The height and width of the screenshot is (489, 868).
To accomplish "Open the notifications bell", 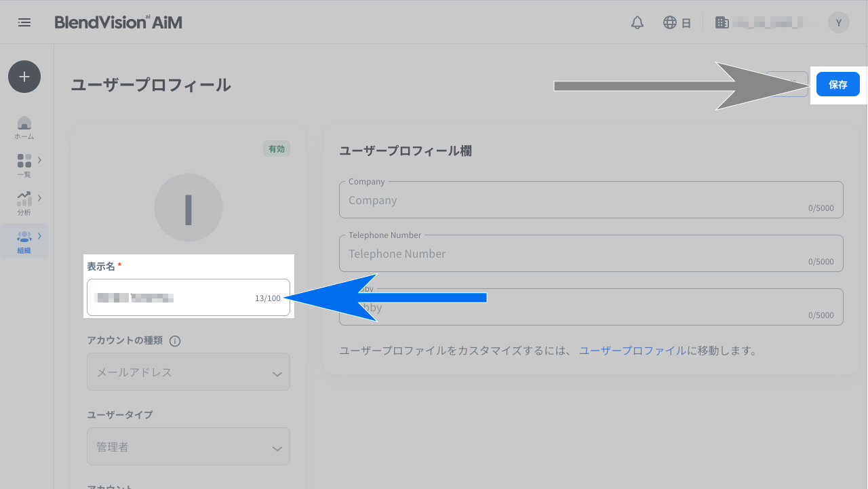I will pyautogui.click(x=637, y=22).
